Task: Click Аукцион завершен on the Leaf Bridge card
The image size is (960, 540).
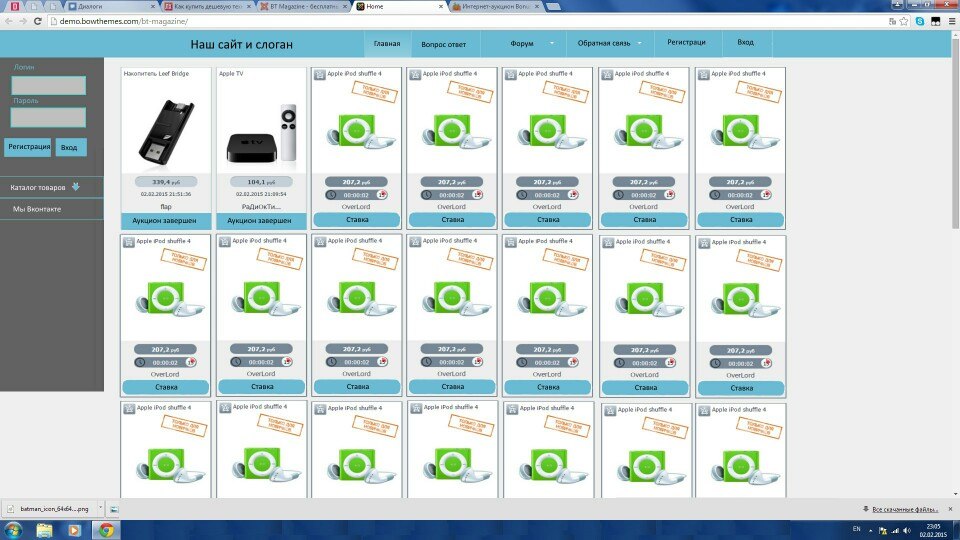Action: point(166,220)
